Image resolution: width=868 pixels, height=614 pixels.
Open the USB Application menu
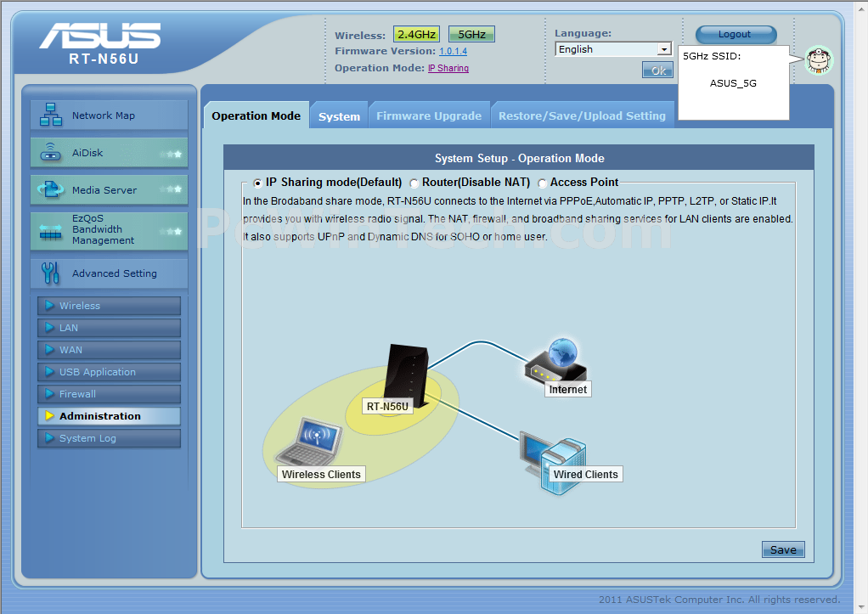coord(109,372)
